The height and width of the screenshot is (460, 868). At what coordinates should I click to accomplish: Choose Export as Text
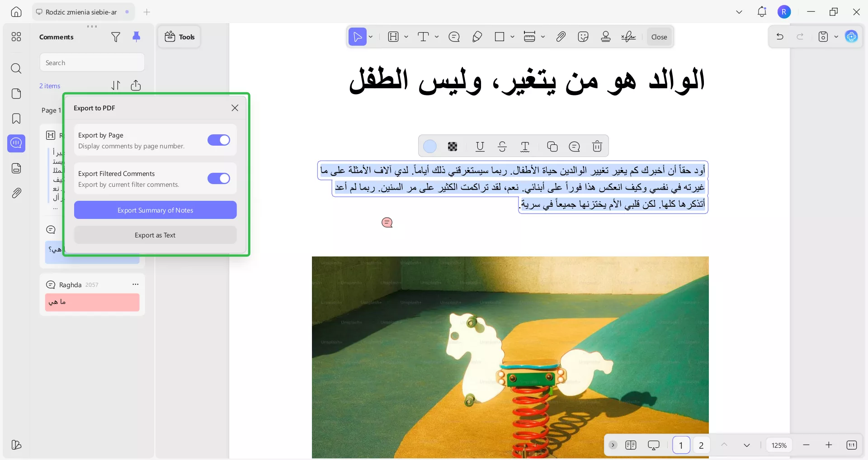click(155, 235)
